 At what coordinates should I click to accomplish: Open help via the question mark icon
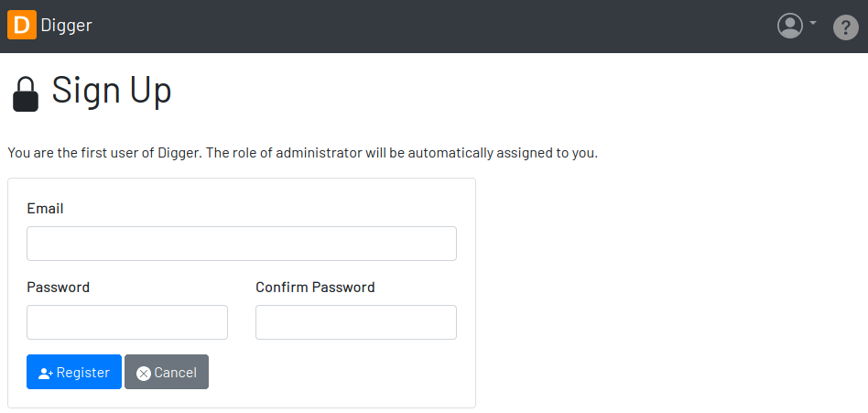click(846, 27)
